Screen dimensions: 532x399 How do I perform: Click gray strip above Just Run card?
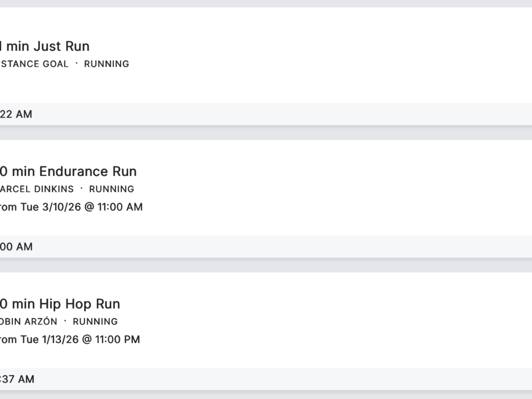(x=266, y=3)
